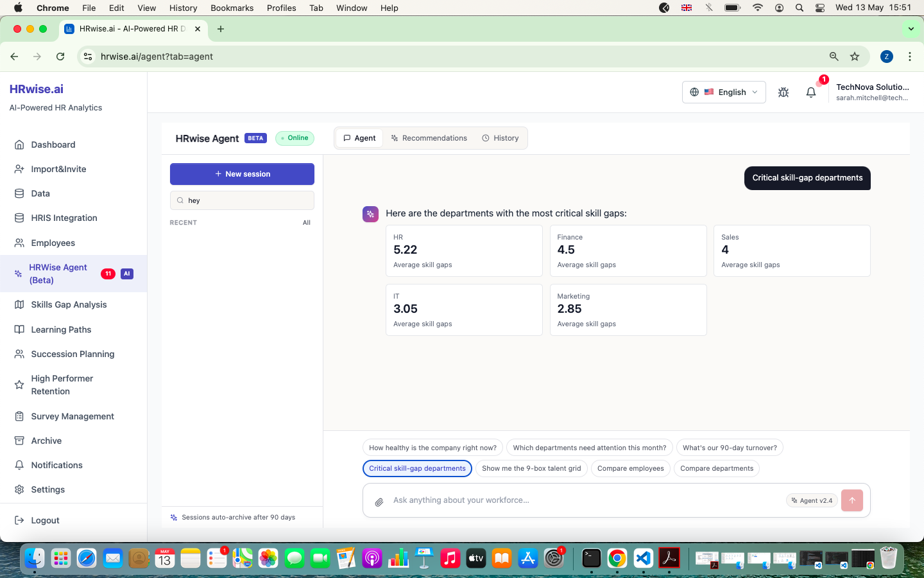
Task: Open Chrome's three-dot menu
Action: pos(910,57)
